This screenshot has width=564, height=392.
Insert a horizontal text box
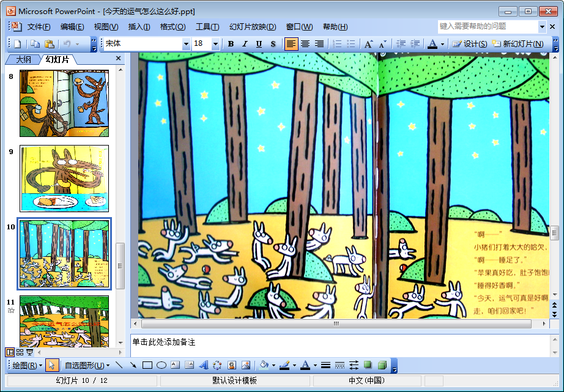(175, 365)
